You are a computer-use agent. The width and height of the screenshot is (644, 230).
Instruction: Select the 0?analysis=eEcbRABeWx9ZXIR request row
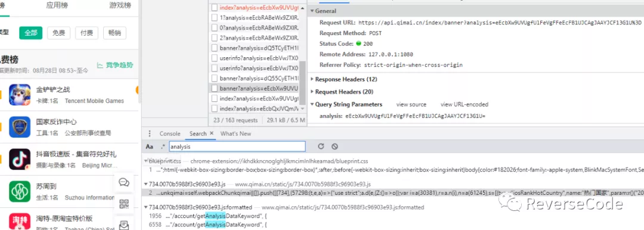point(254,28)
